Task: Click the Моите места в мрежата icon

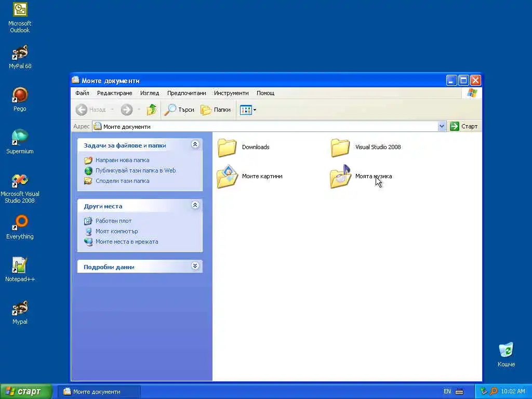Action: [88, 242]
